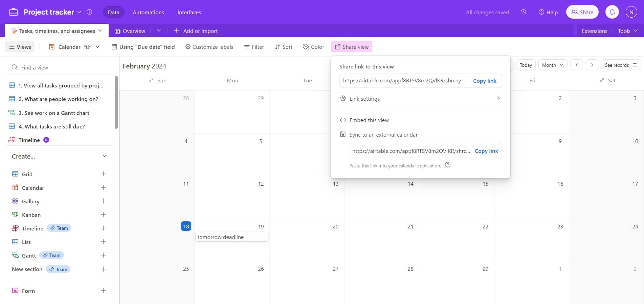Click the views list scrollbar

click(116, 102)
